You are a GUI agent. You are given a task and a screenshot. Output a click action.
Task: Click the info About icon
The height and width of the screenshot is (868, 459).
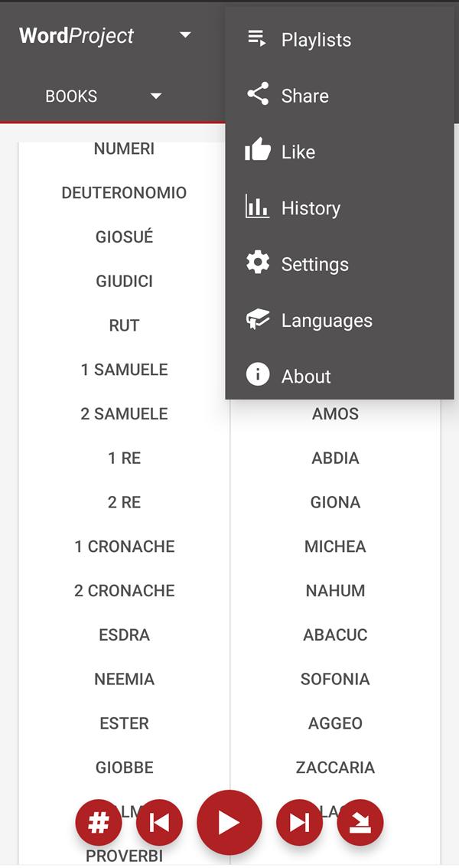click(257, 375)
